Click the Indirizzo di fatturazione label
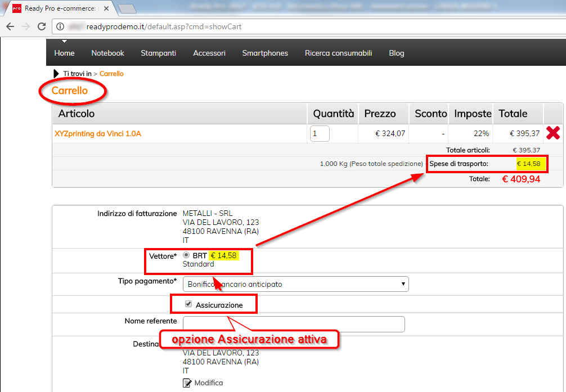Image resolution: width=566 pixels, height=392 pixels. pos(137,214)
